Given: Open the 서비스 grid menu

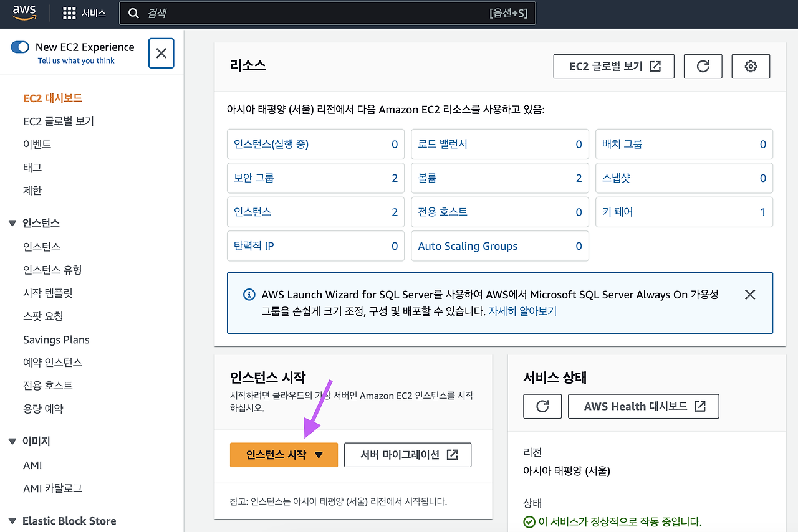Looking at the screenshot, I should click(85, 13).
